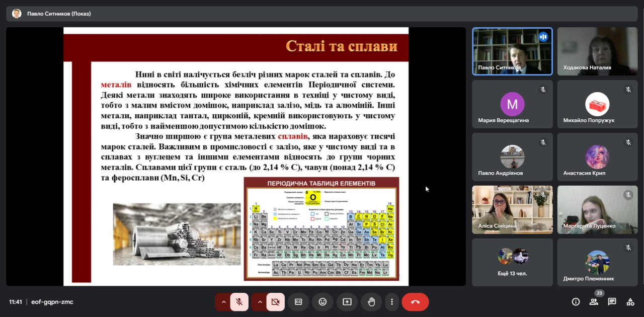
Task: Open the emoji reactions picker
Action: pyautogui.click(x=323, y=302)
